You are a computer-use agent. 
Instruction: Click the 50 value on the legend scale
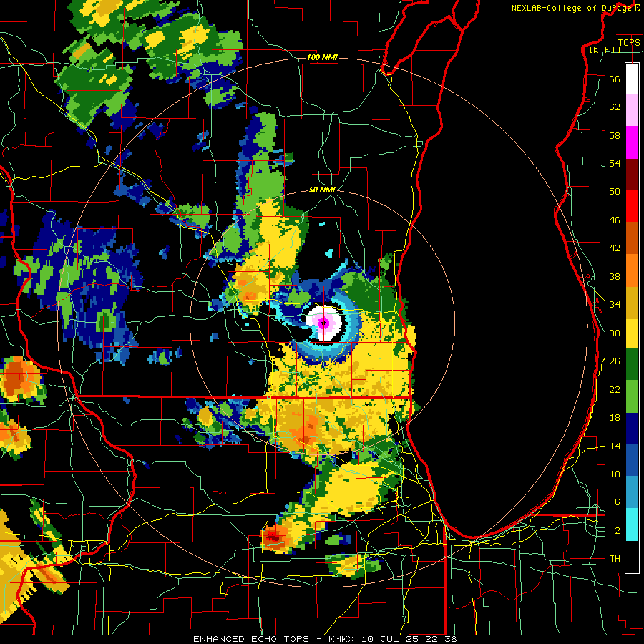click(615, 191)
